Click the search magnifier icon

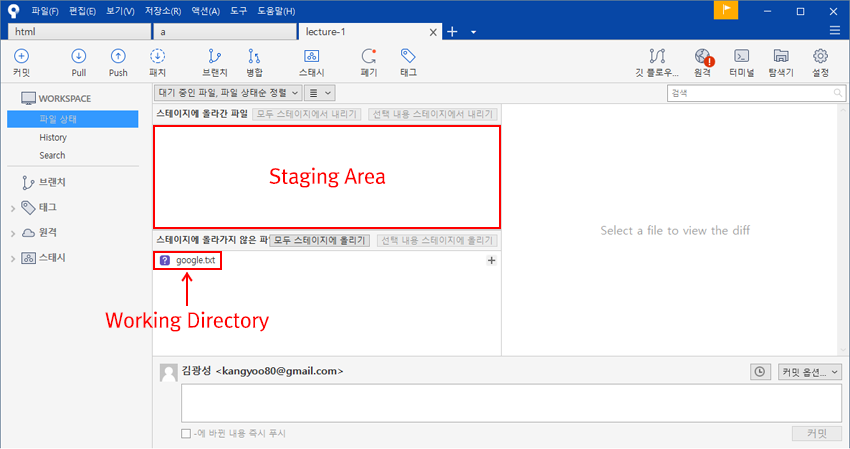tap(838, 93)
